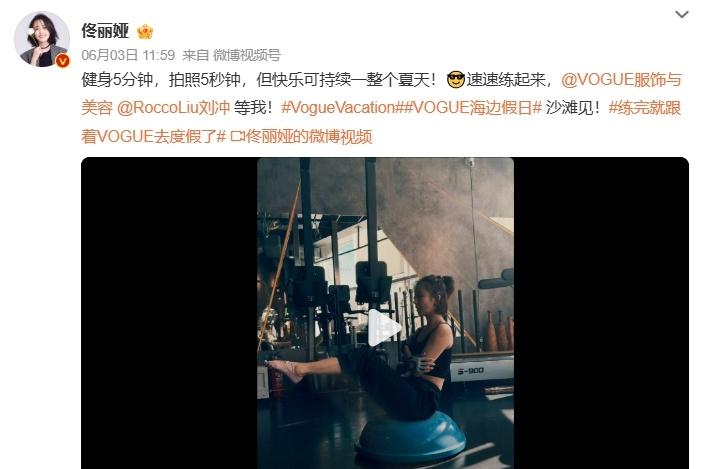The height and width of the screenshot is (469, 710).
Task: Click the video camera icon before 佟丽娅的微博视频
Action: [238, 136]
